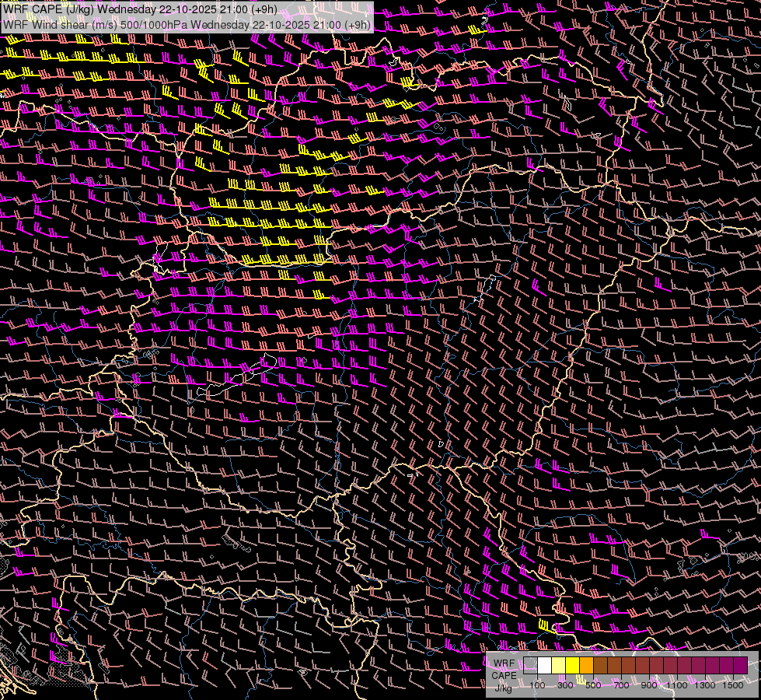Viewport: 761px width, 700px height.
Task: Select the WRF Wind shear title line
Action: point(187,24)
